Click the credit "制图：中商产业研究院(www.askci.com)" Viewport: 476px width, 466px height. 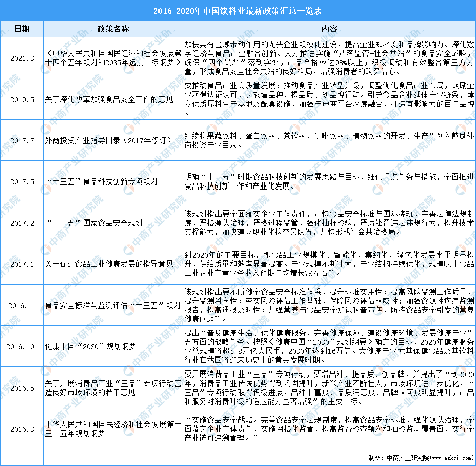coord(421,458)
